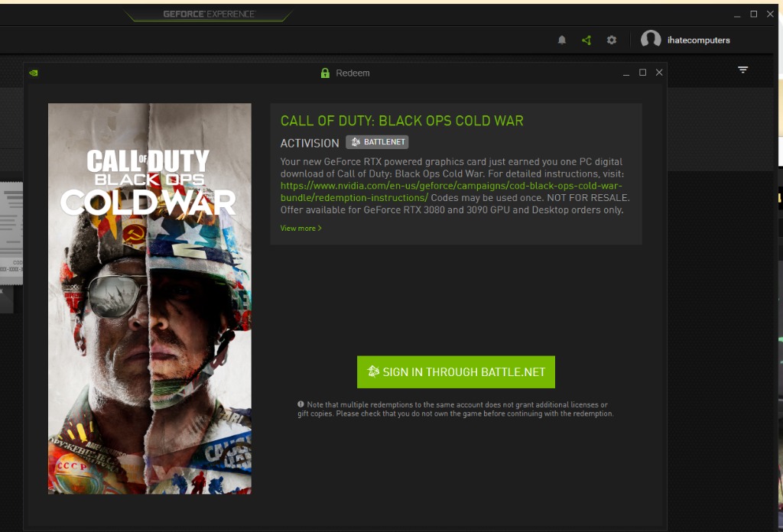Open the nvidia.com redemption instructions link

point(451,192)
